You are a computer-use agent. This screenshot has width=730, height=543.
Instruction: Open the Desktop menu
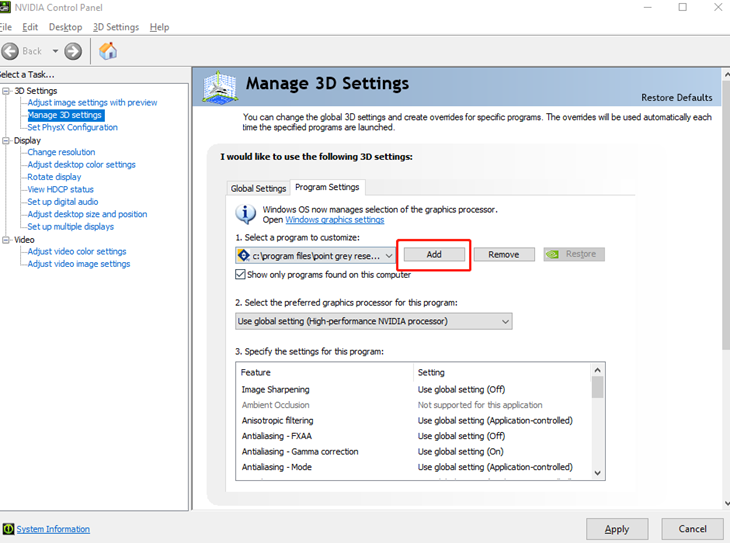click(x=65, y=27)
